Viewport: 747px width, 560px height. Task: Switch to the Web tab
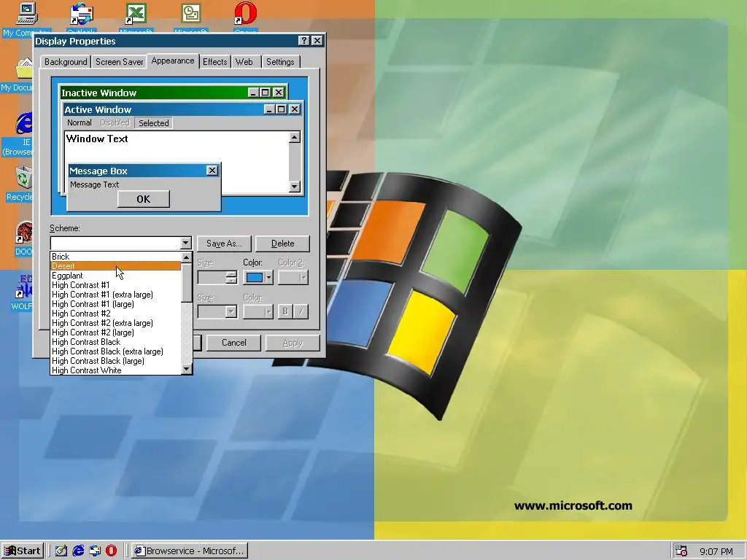(244, 62)
